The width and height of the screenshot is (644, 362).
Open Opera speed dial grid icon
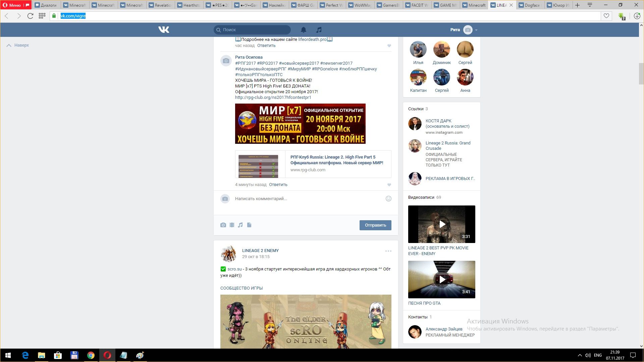pos(42,16)
